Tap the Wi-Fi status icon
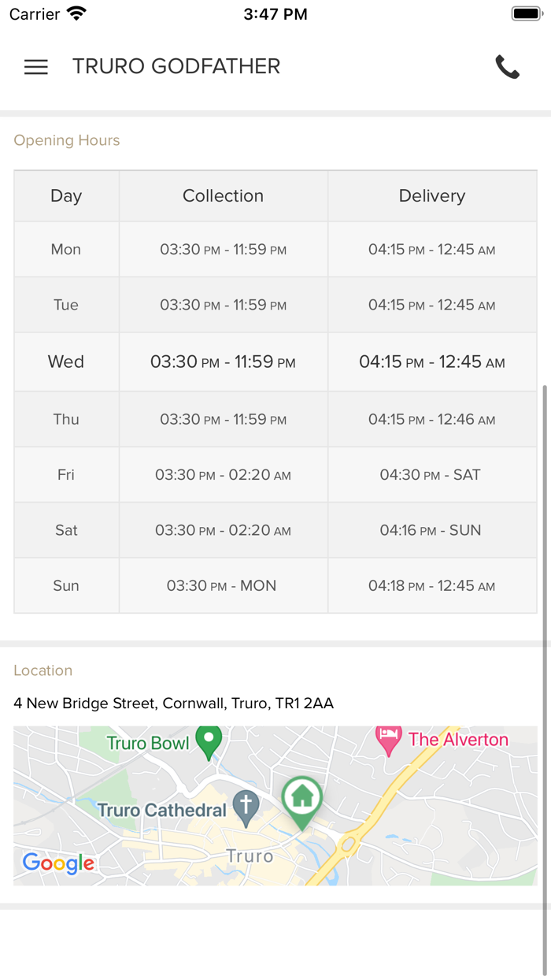This screenshot has width=551, height=980. click(x=76, y=13)
